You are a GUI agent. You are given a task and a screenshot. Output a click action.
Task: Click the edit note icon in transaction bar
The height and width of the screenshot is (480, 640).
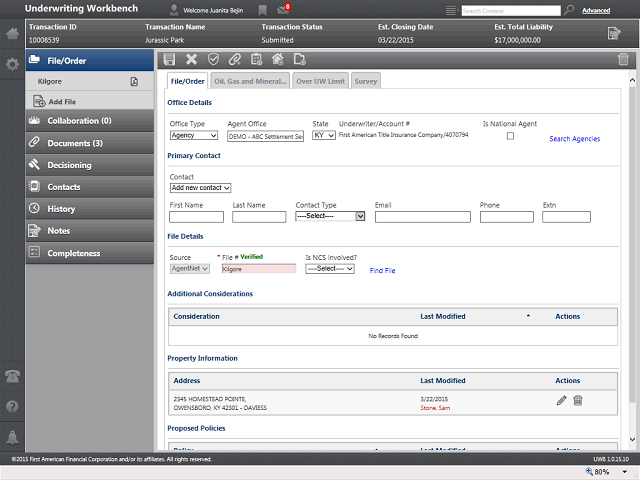click(x=614, y=33)
